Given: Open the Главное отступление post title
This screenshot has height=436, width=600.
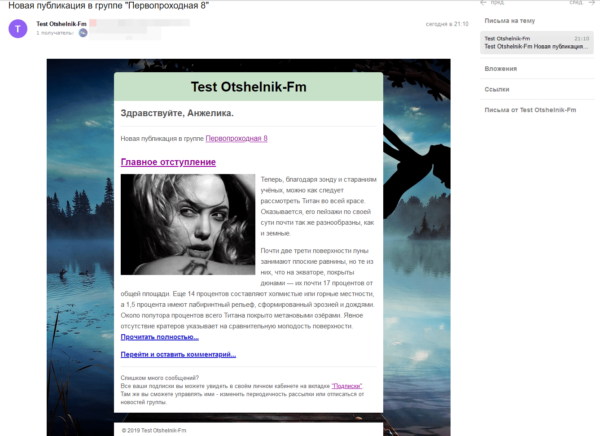Looking at the screenshot, I should [168, 162].
